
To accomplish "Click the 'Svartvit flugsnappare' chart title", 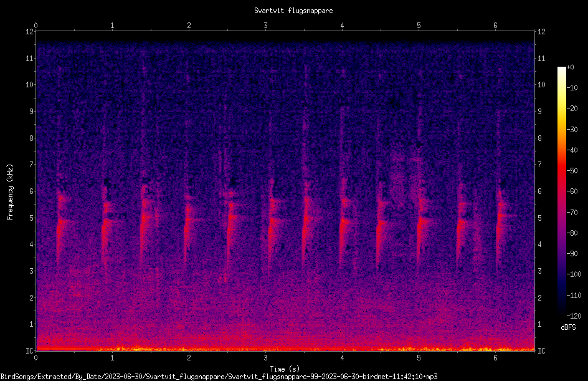I will [x=293, y=11].
